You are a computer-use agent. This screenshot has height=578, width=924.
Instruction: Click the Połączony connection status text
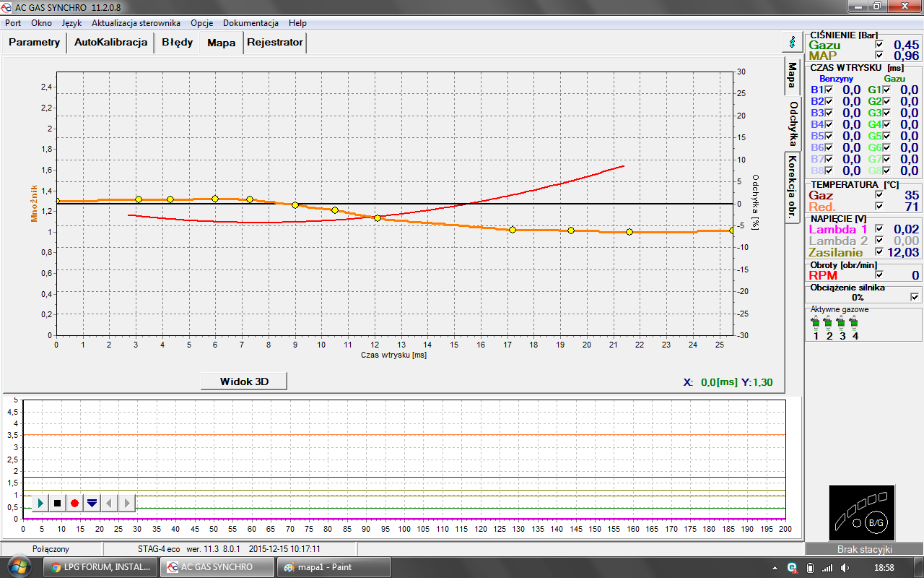point(51,548)
